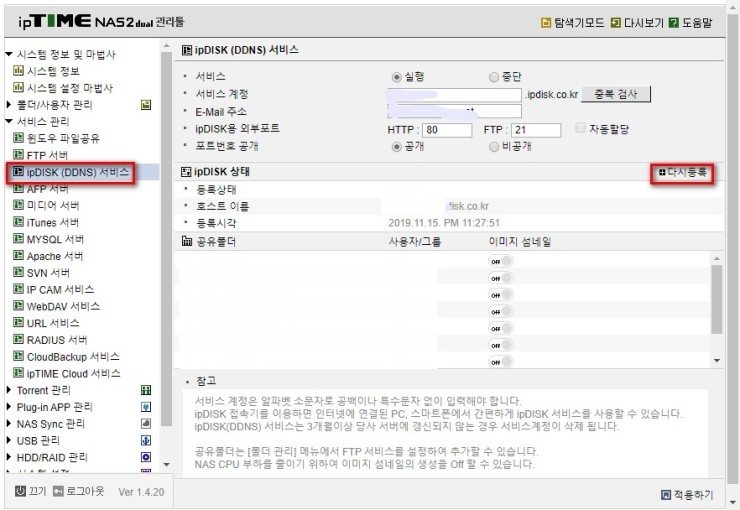Click shared folder list scroll-down arrow
The image size is (740, 510).
[x=716, y=360]
